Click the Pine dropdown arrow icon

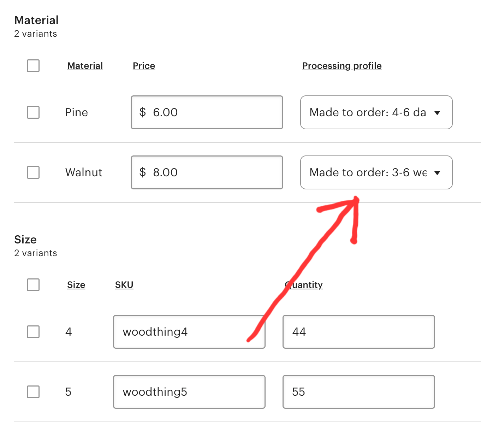[x=437, y=113]
